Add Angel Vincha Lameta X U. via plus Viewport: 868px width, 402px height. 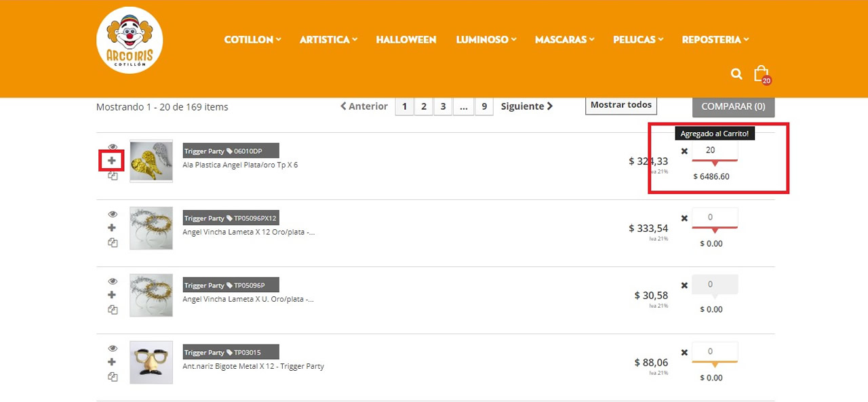coord(112,295)
